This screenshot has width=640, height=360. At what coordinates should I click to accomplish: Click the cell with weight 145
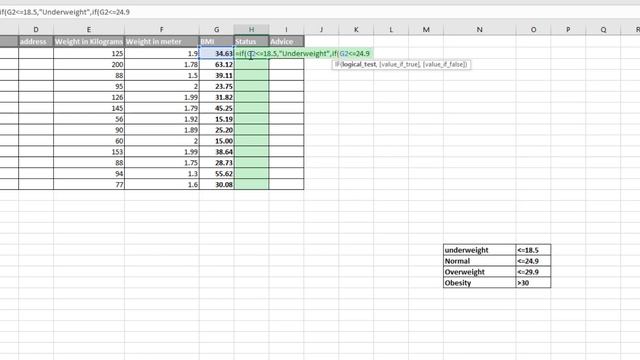pyautogui.click(x=89, y=108)
